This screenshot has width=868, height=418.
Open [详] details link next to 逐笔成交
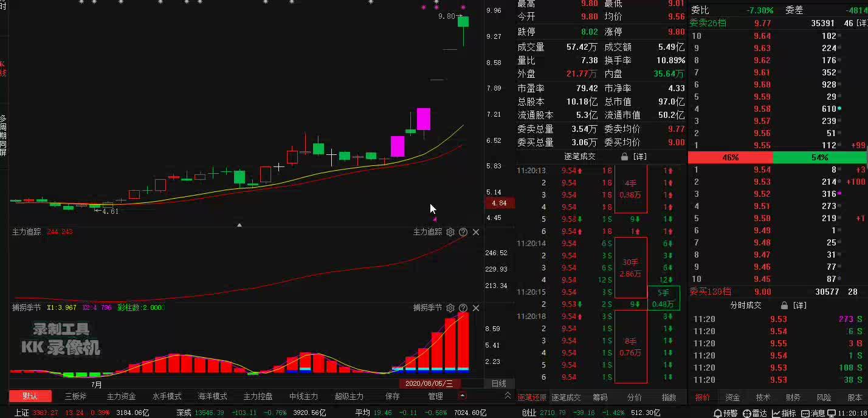tap(639, 157)
